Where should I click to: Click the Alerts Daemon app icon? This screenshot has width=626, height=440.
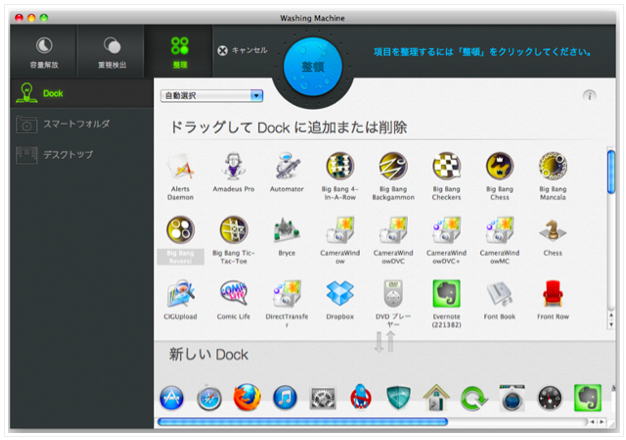point(180,166)
